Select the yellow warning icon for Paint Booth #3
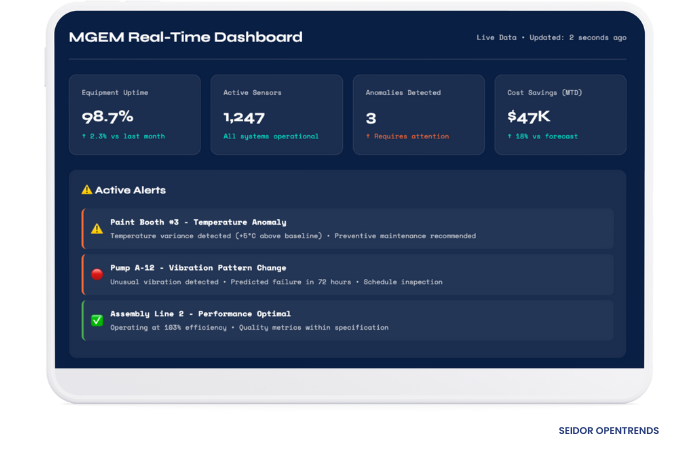The height and width of the screenshot is (460, 698). (x=97, y=229)
